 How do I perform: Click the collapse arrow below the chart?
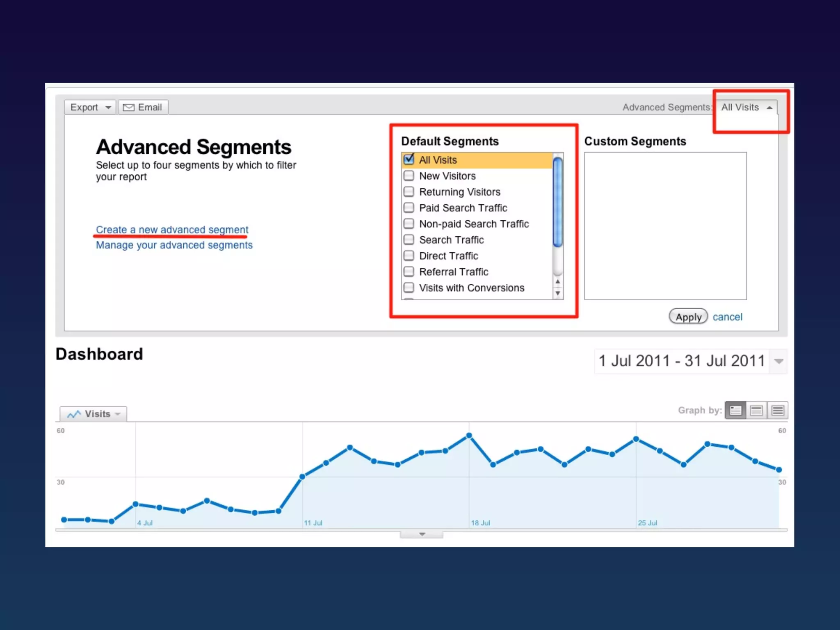pos(422,534)
